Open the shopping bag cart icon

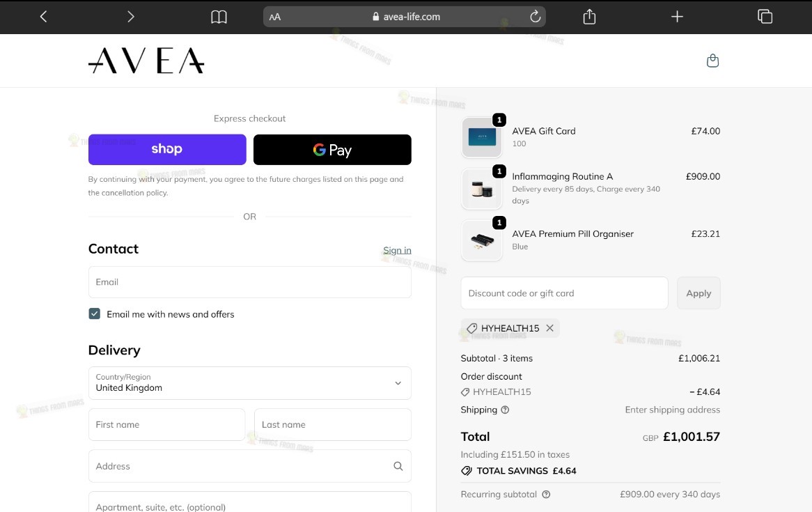712,61
